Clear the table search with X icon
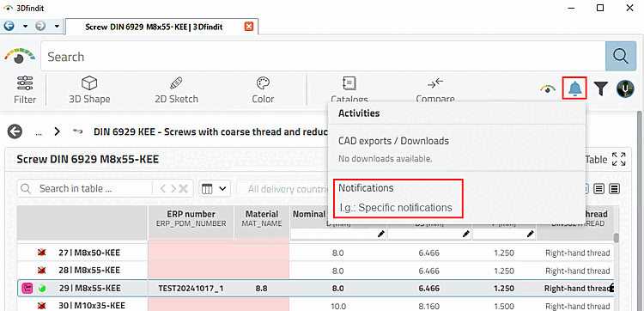 183,189
